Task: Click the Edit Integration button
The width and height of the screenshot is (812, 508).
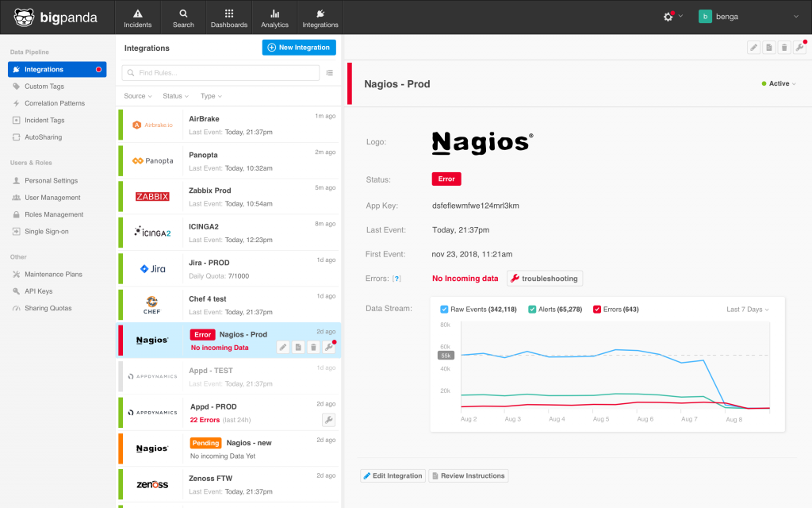Action: click(393, 476)
